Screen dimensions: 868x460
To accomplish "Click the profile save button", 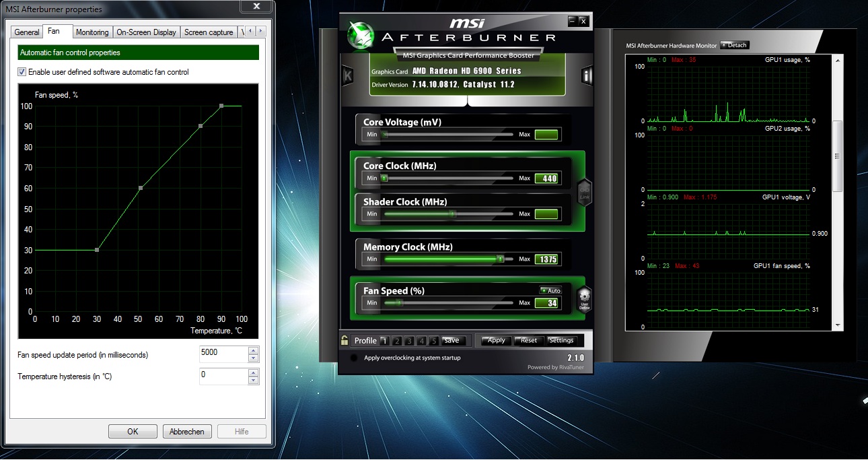I will (x=454, y=341).
